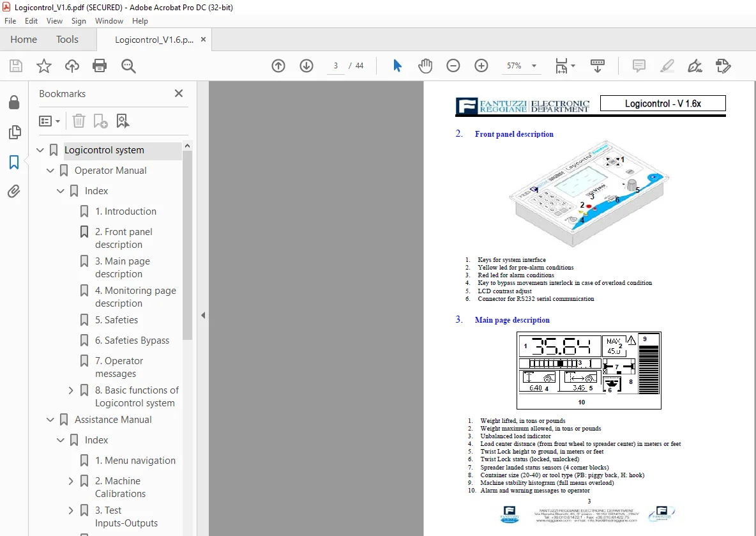
Task: Go to next page arrow
Action: point(306,66)
